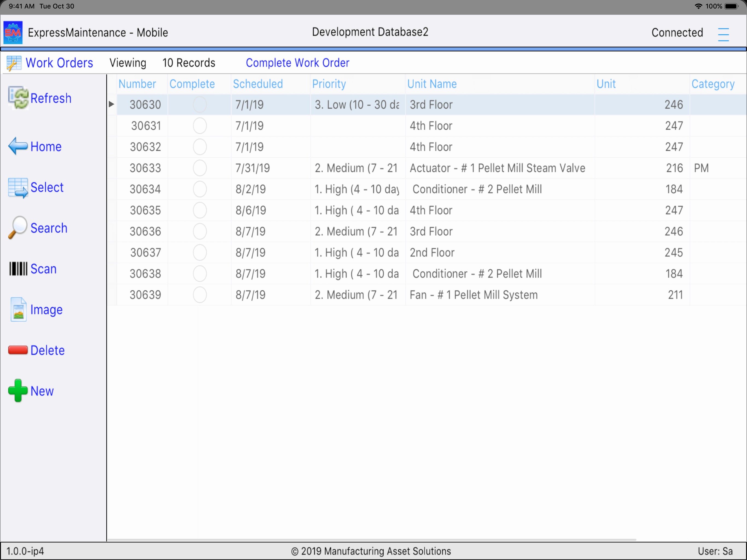This screenshot has height=560, width=747.
Task: Click the Refresh arrows icon
Action: pyautogui.click(x=18, y=98)
